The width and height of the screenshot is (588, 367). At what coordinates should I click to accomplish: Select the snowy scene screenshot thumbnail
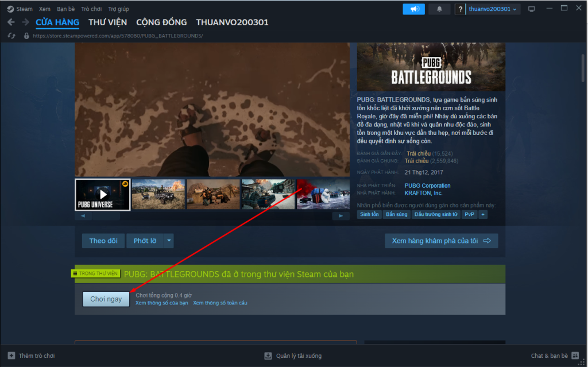[x=322, y=194]
